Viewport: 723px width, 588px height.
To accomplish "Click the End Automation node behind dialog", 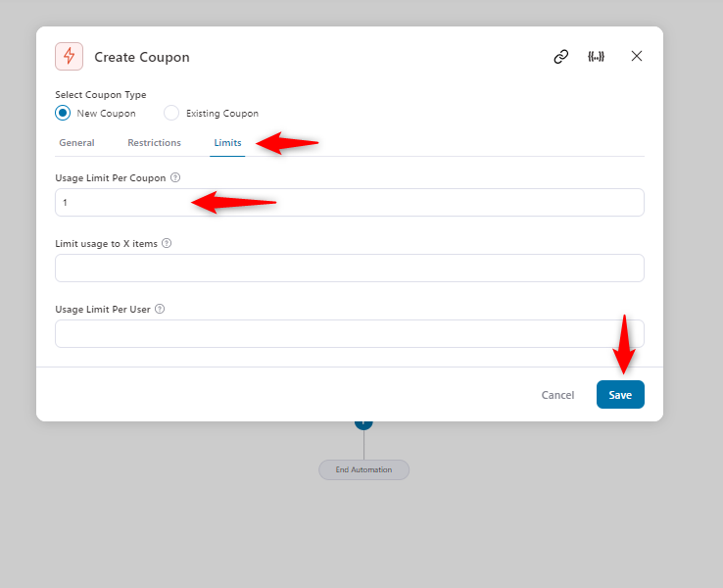I will (363, 469).
